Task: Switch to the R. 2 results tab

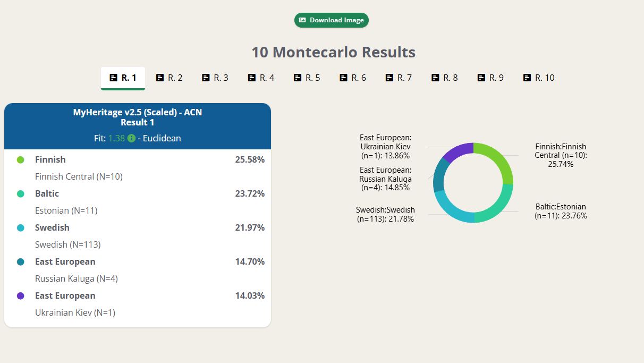Action: [169, 78]
